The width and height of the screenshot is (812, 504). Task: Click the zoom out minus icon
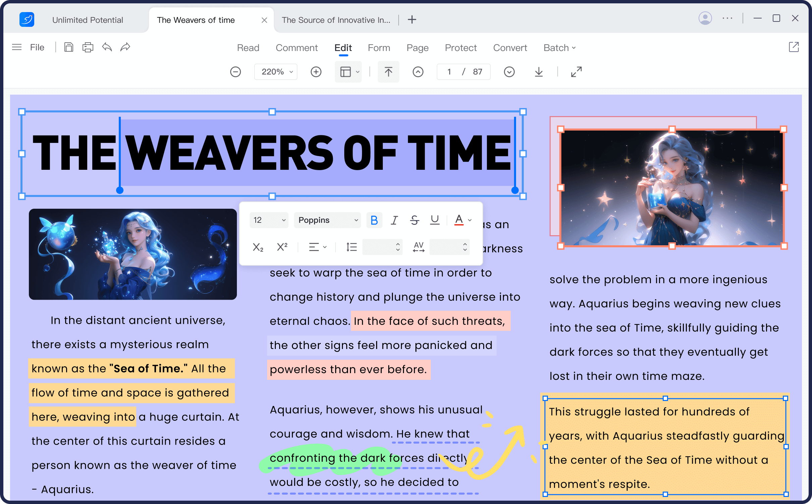click(236, 72)
